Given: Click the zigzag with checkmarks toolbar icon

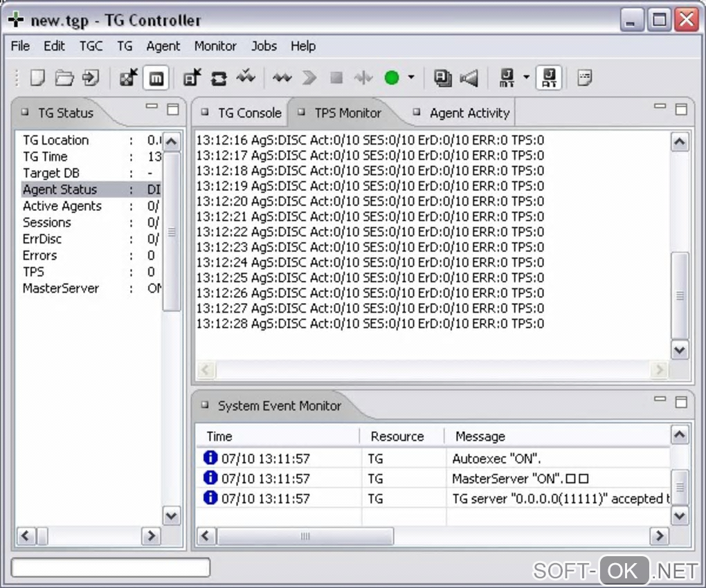Looking at the screenshot, I should (246, 77).
